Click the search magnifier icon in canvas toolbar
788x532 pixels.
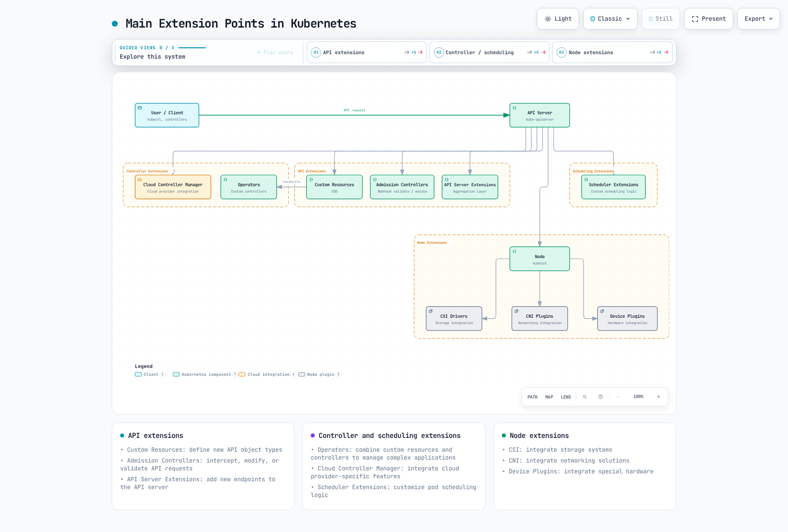pos(585,397)
